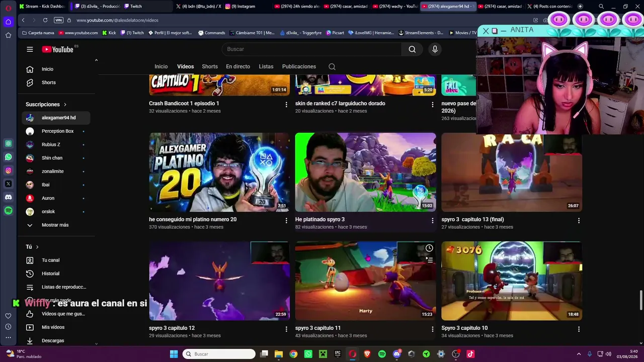Open Spotify in the Opera sidebar
The width and height of the screenshot is (644, 362).
point(8,211)
